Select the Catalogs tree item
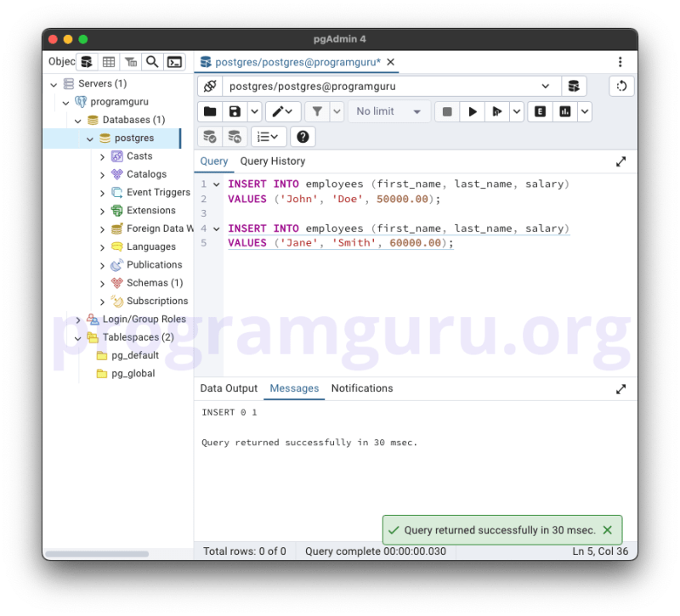This screenshot has height=616, width=680. 146,174
